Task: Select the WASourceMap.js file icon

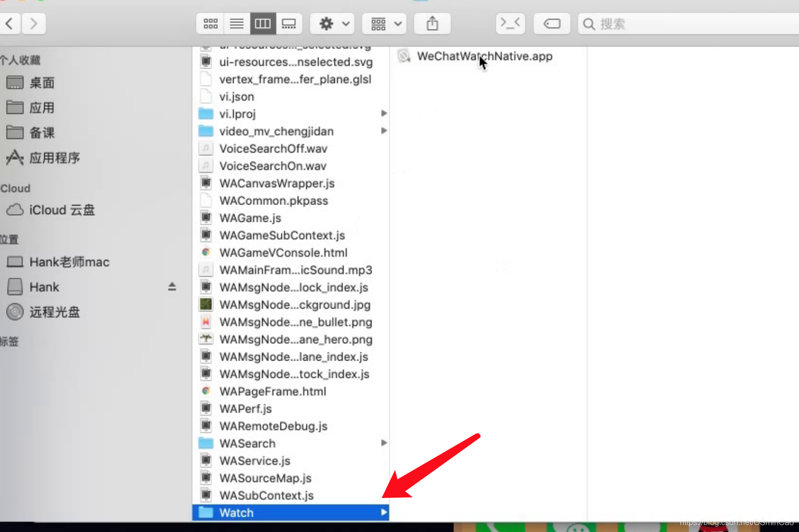Action: coord(206,478)
